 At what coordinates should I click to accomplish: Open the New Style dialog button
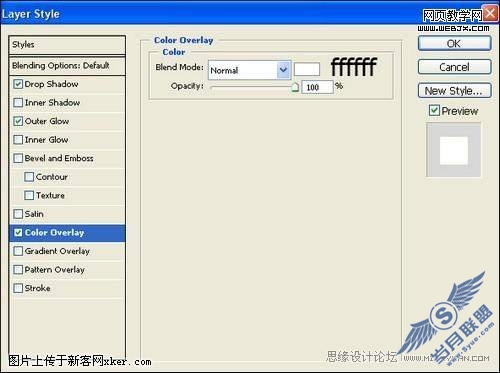click(x=454, y=91)
